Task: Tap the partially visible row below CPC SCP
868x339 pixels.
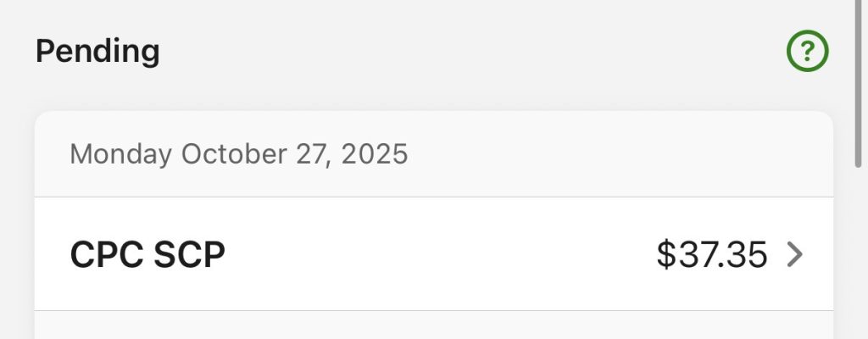Action: (433, 325)
